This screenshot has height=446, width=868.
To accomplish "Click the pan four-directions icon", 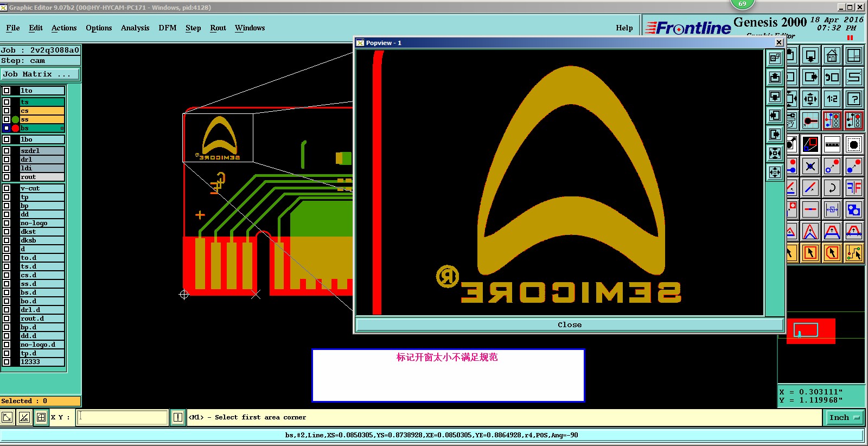I will click(810, 99).
